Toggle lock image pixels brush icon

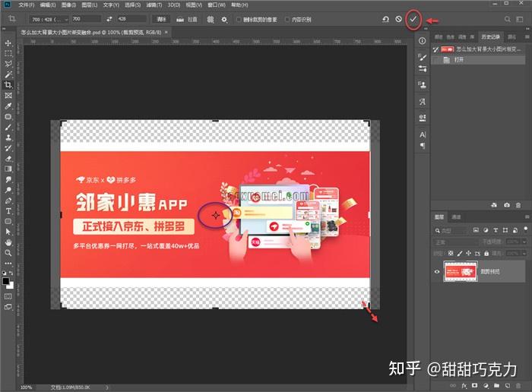[x=460, y=253]
